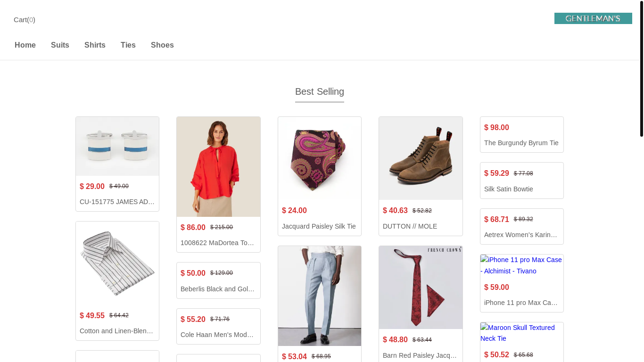The image size is (644, 362).
Task: Open Cotton and Linen-Blen… product title
Action: pyautogui.click(x=117, y=331)
